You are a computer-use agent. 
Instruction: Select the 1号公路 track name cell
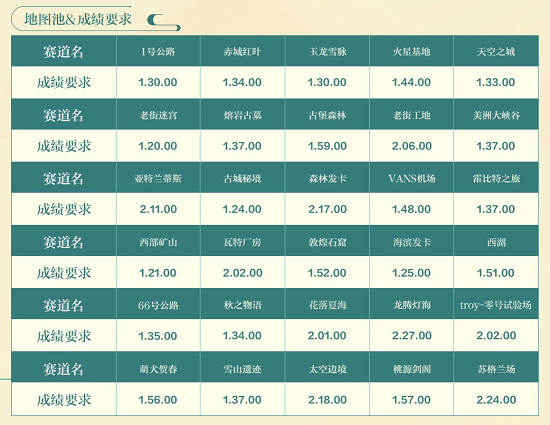coord(158,52)
